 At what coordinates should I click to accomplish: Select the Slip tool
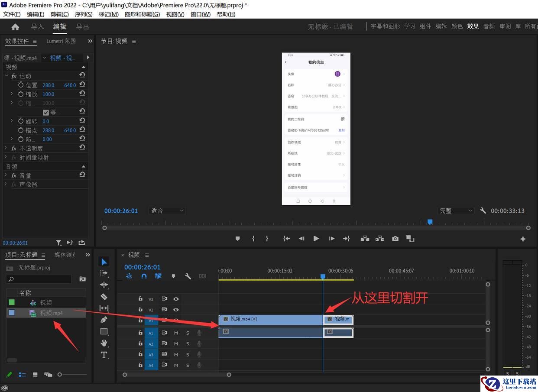[104, 308]
